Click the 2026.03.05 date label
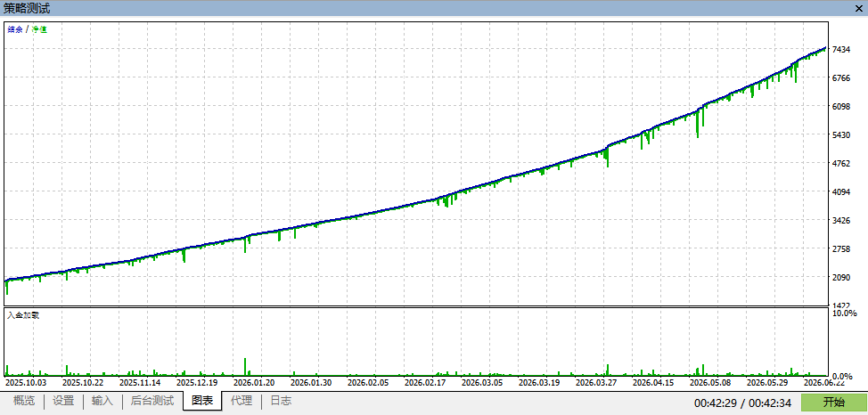The image size is (868, 415). 482,382
